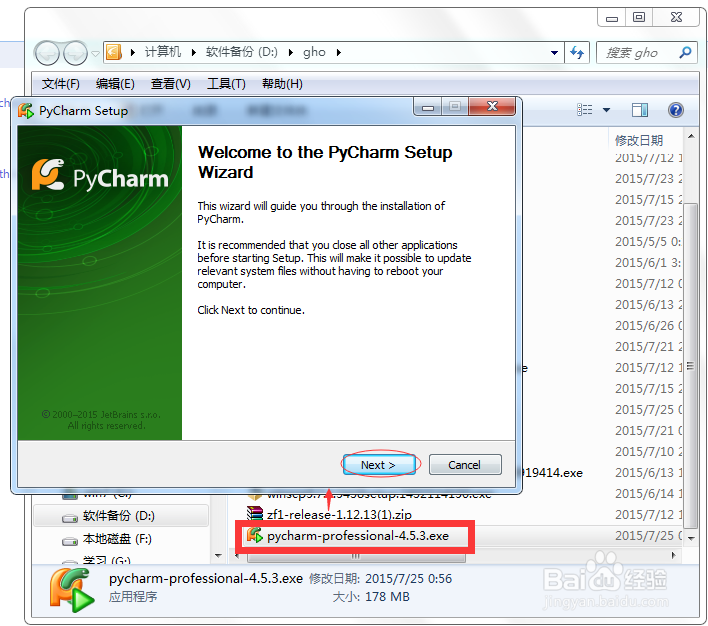
Task: Cancel the PyCharm Setup wizard
Action: coord(465,465)
